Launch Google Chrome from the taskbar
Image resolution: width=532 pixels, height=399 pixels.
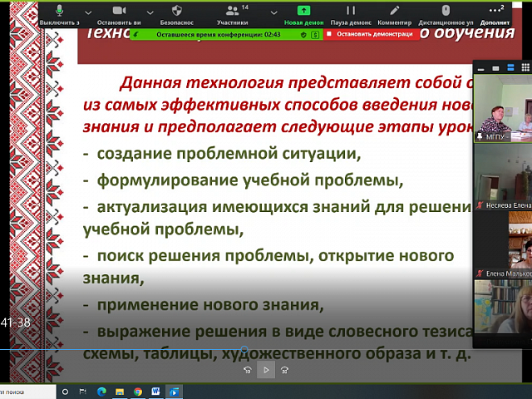point(137,392)
